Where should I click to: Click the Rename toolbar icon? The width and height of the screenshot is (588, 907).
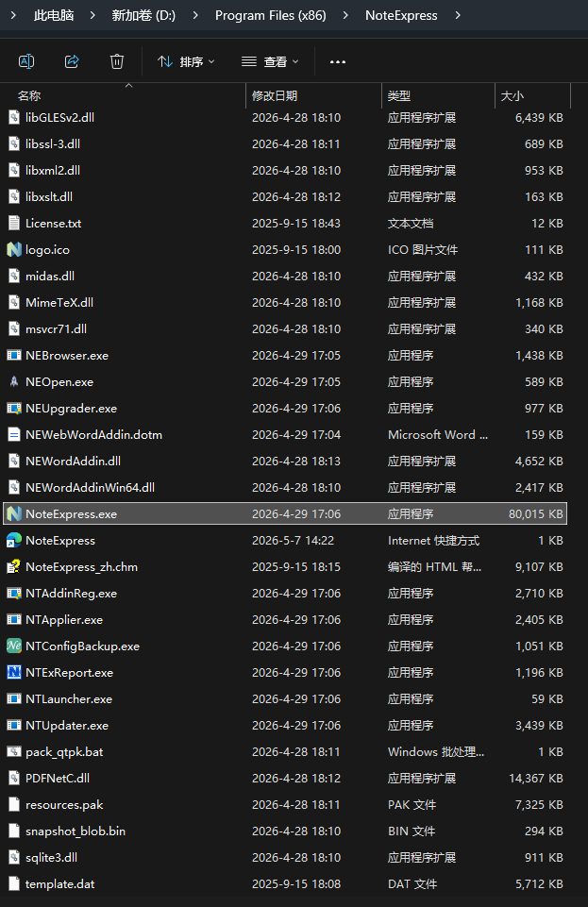click(26, 61)
